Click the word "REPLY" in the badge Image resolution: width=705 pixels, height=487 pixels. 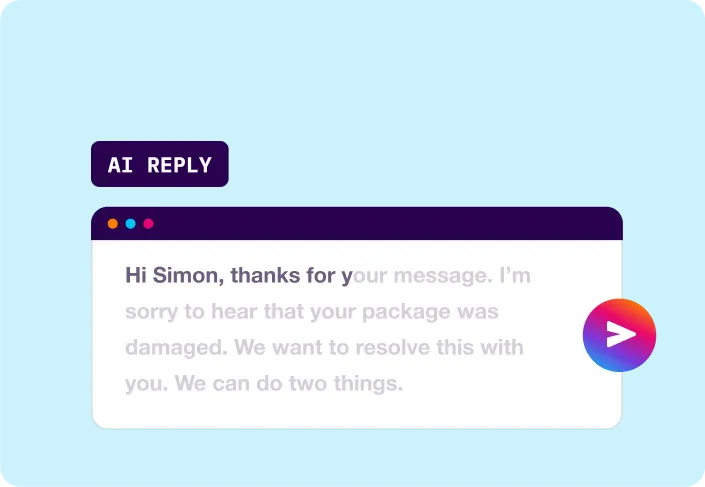coord(179,165)
